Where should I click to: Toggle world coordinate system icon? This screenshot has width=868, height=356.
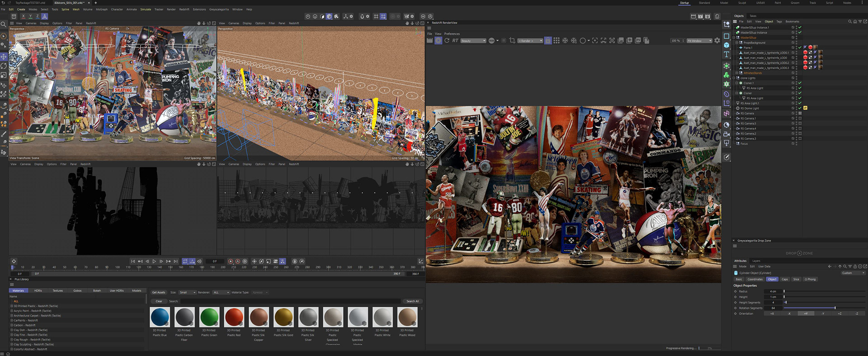click(45, 16)
